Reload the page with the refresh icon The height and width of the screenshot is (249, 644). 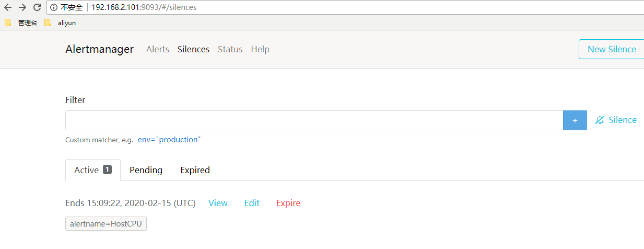click(37, 7)
